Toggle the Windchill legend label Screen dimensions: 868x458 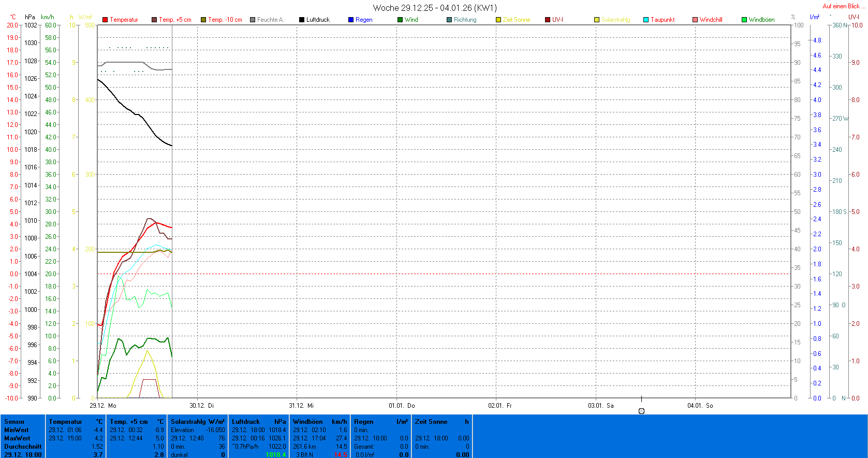[x=711, y=20]
